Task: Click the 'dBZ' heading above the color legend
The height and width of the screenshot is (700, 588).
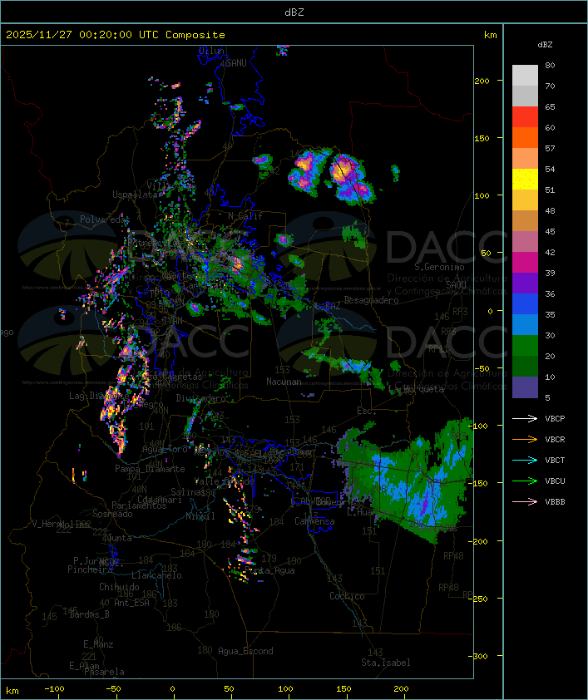Action: coord(545,45)
